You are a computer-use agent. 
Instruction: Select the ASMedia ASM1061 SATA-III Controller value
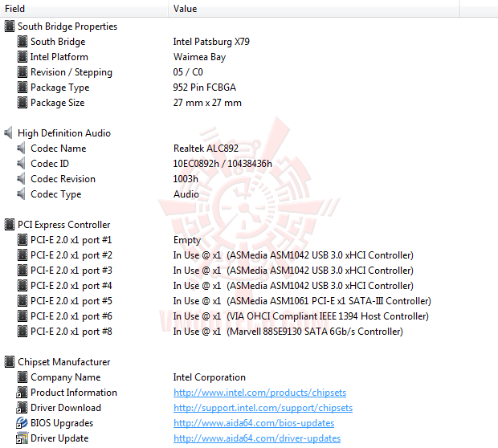302,301
